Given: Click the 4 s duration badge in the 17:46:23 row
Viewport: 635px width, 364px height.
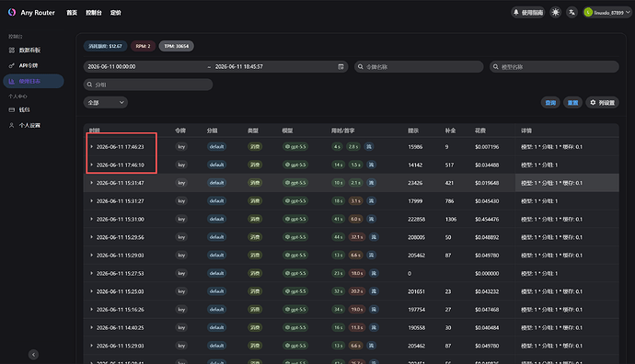Looking at the screenshot, I should click(x=337, y=147).
